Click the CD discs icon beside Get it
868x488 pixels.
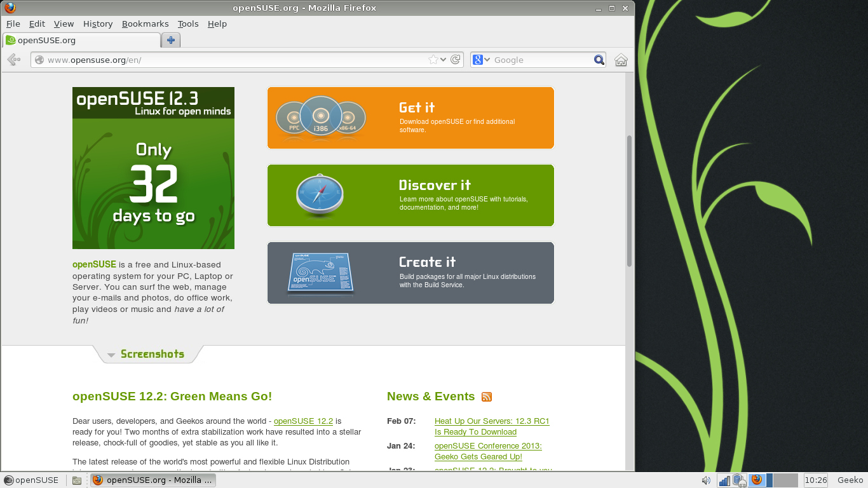point(320,118)
